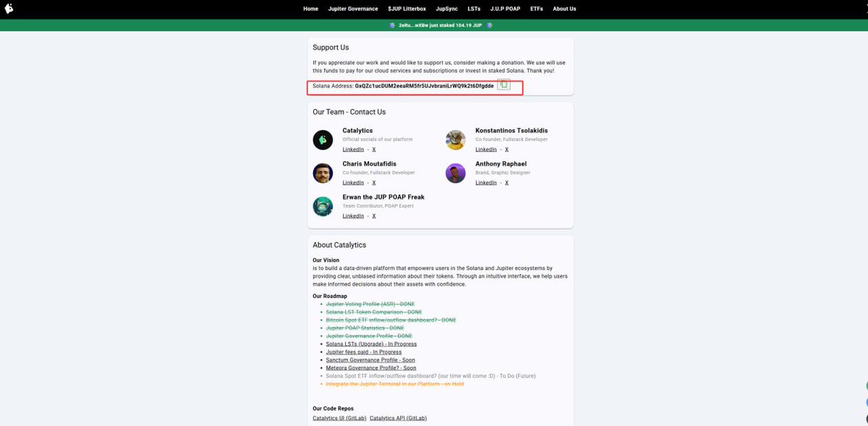Open Erwan the JUP POAP Freak X link
Viewport: 868px width, 426px height.
point(374,216)
